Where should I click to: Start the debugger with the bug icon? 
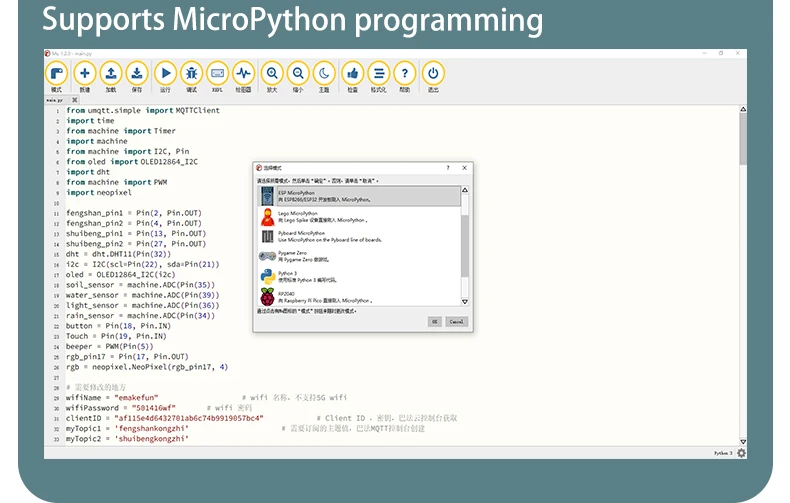(191, 74)
